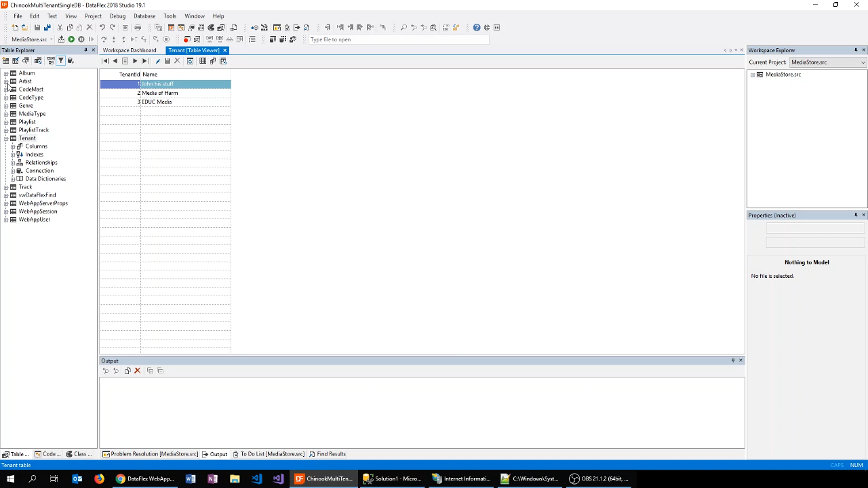Click the green Run program icon
The image size is (868, 488).
[x=71, y=39]
